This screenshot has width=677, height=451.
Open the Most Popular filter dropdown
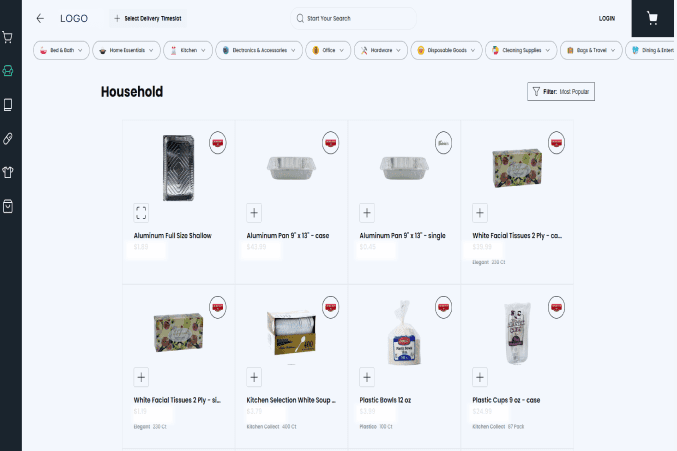point(561,92)
